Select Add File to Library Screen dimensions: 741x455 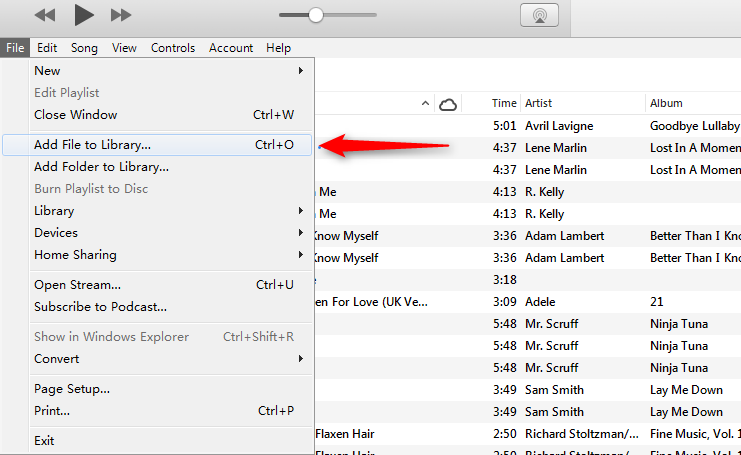point(157,145)
